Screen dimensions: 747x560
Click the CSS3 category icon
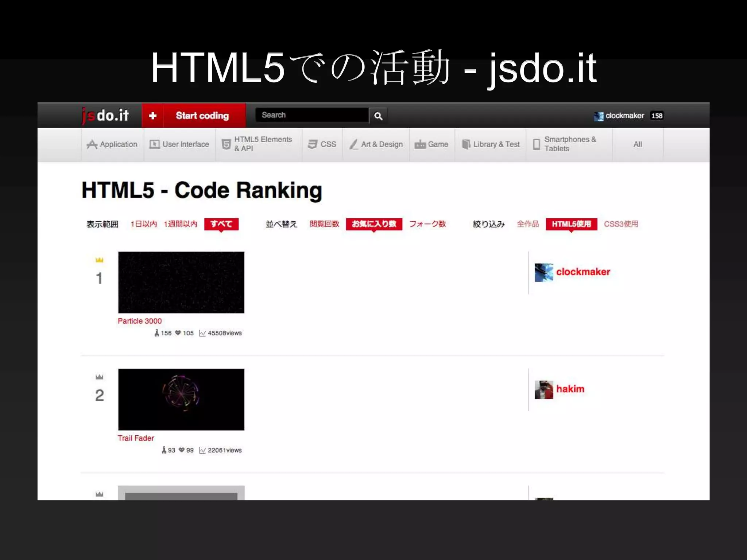(313, 144)
